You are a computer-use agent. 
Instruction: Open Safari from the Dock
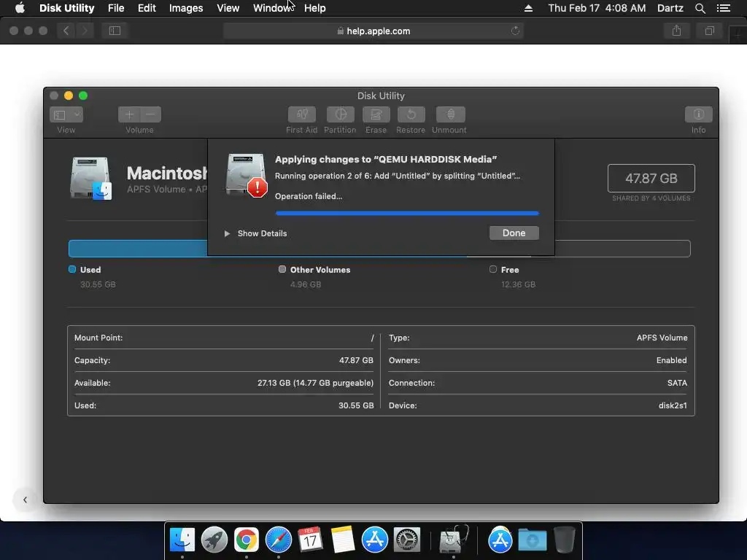[x=279, y=540]
